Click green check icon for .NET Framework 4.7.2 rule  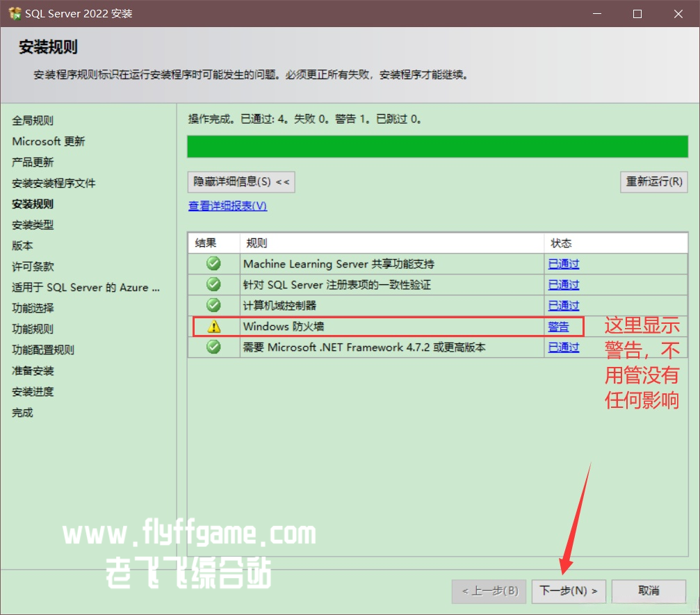pos(213,347)
